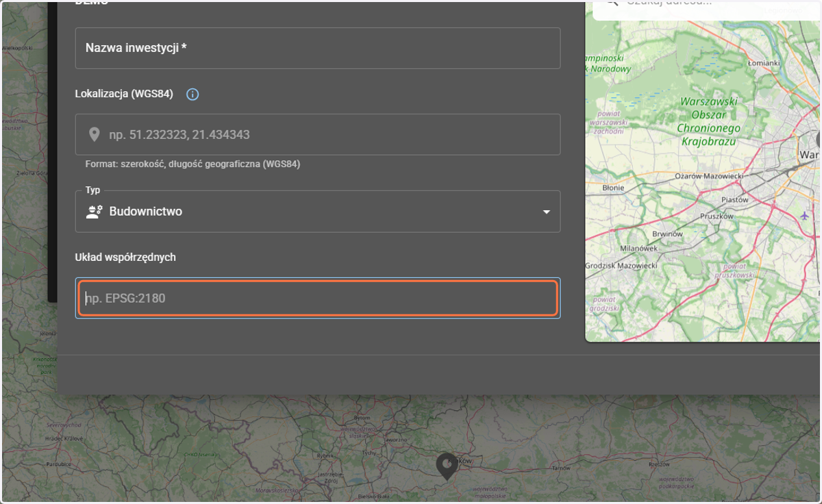Click the Grodzisk Mazowiecki label on the map

[621, 266]
